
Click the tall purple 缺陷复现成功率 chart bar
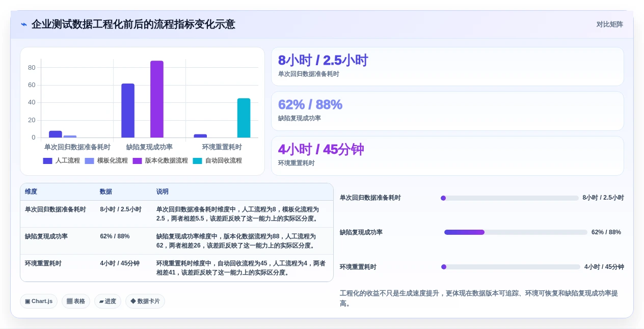coord(157,99)
